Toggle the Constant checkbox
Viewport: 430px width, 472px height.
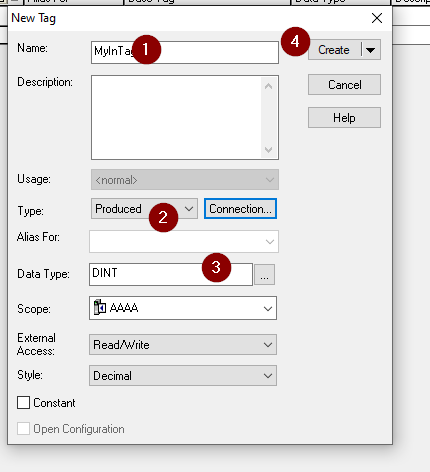[23, 403]
